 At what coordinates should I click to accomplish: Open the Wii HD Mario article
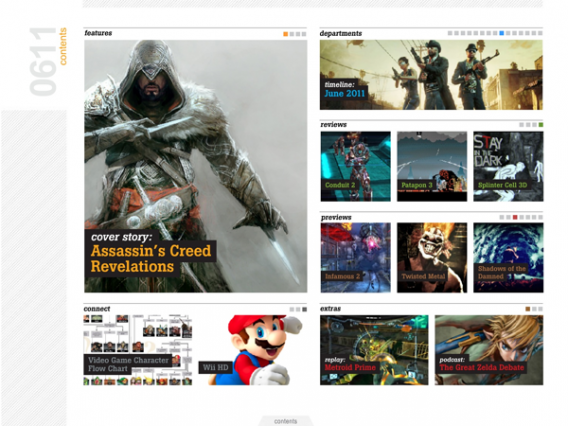[252, 350]
